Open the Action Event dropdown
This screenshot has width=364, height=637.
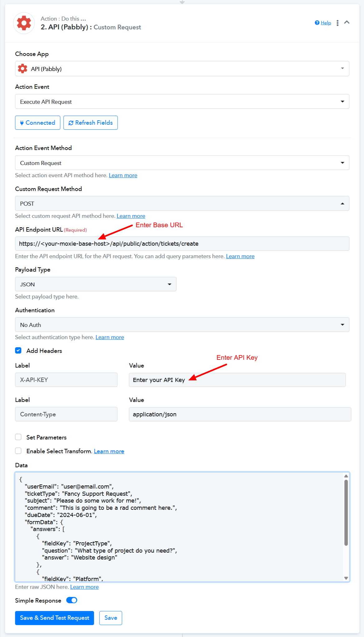click(x=182, y=102)
